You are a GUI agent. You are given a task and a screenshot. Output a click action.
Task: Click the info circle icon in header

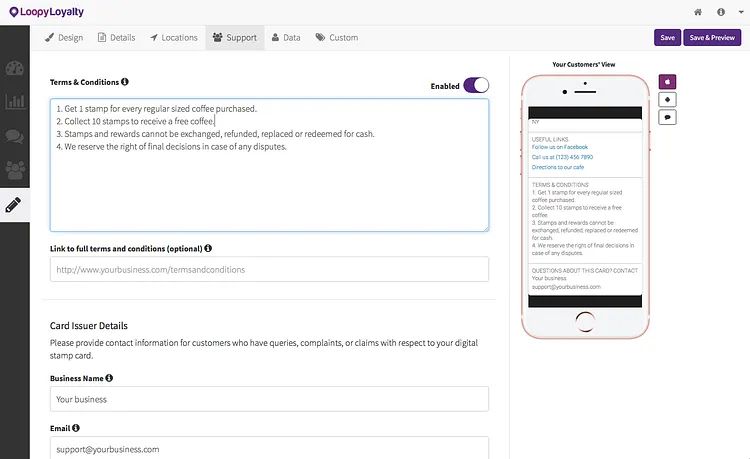pyautogui.click(x=721, y=12)
